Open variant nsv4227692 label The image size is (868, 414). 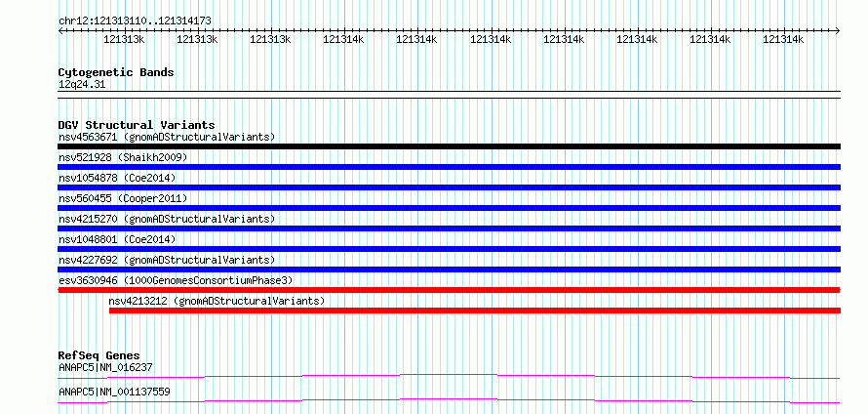[x=167, y=260]
